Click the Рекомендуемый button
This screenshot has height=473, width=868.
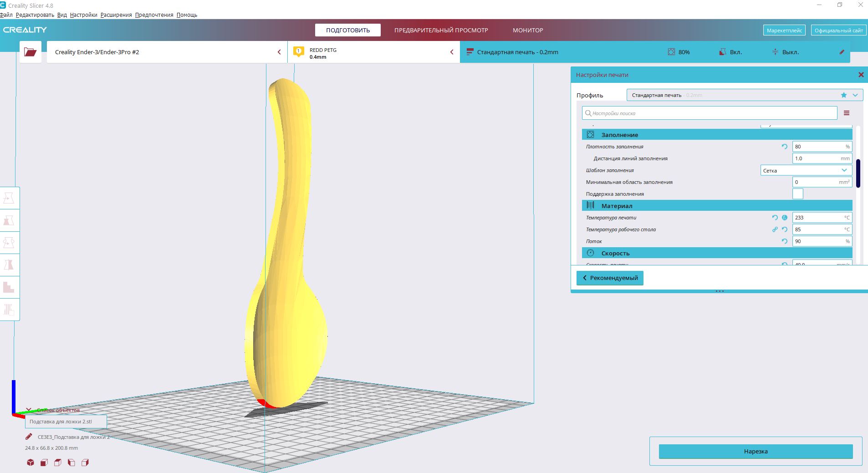tap(610, 278)
